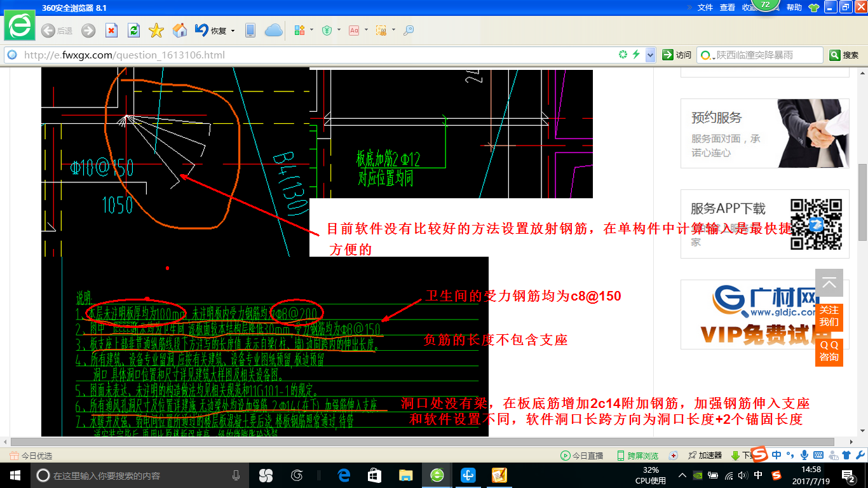The width and height of the screenshot is (868, 488).
Task: Click the lightning speed mode icon
Action: pos(636,55)
